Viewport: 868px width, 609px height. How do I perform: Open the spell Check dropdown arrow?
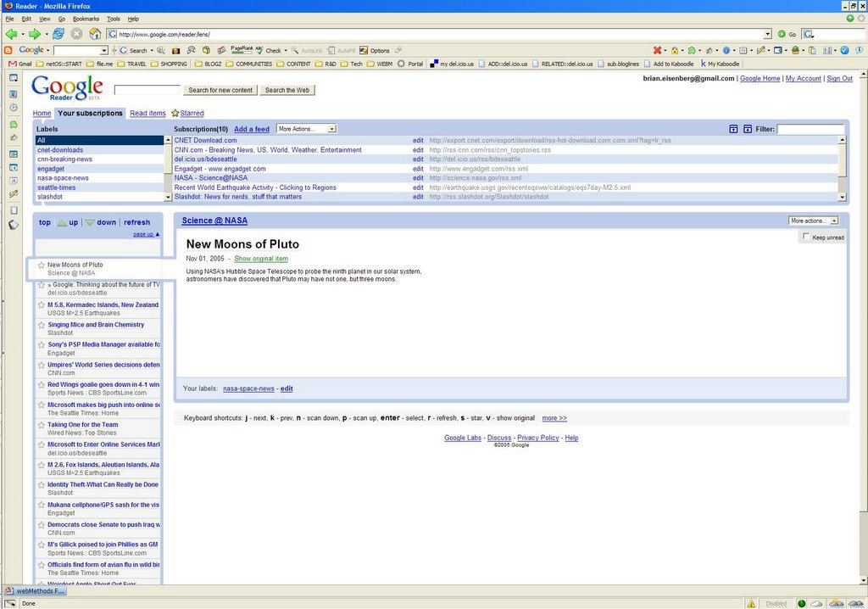(286, 50)
